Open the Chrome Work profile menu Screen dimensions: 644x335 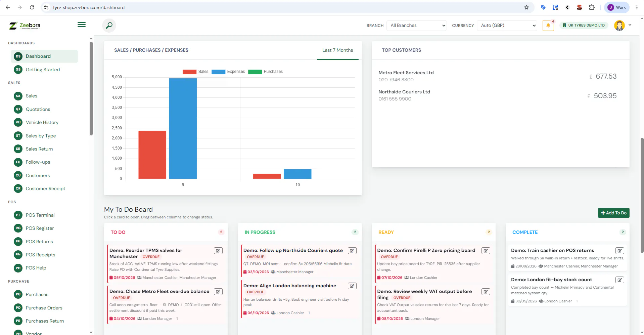pyautogui.click(x=617, y=7)
